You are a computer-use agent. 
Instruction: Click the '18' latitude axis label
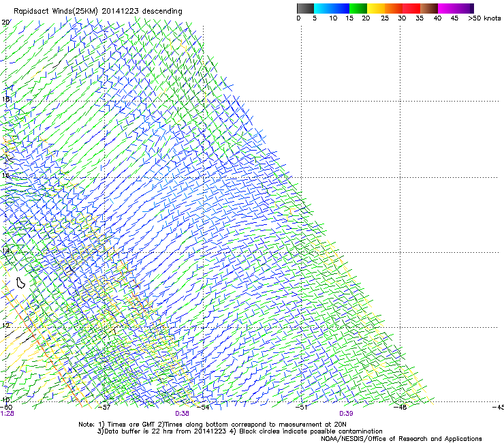tap(5, 99)
